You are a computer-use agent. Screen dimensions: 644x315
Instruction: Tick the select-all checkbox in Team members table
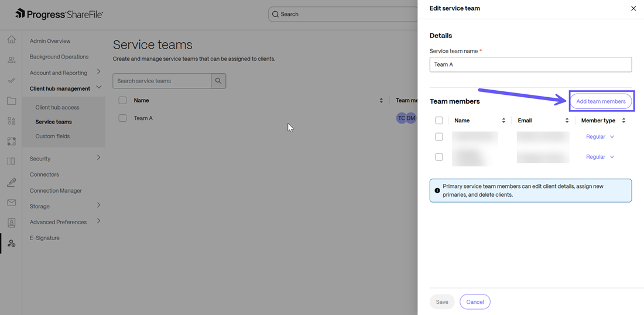pos(439,121)
